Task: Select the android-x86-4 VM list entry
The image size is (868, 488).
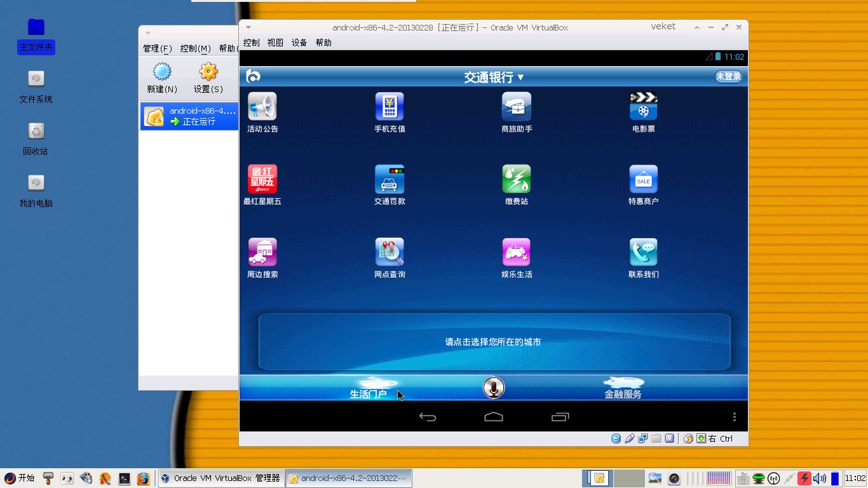Action: click(x=189, y=116)
